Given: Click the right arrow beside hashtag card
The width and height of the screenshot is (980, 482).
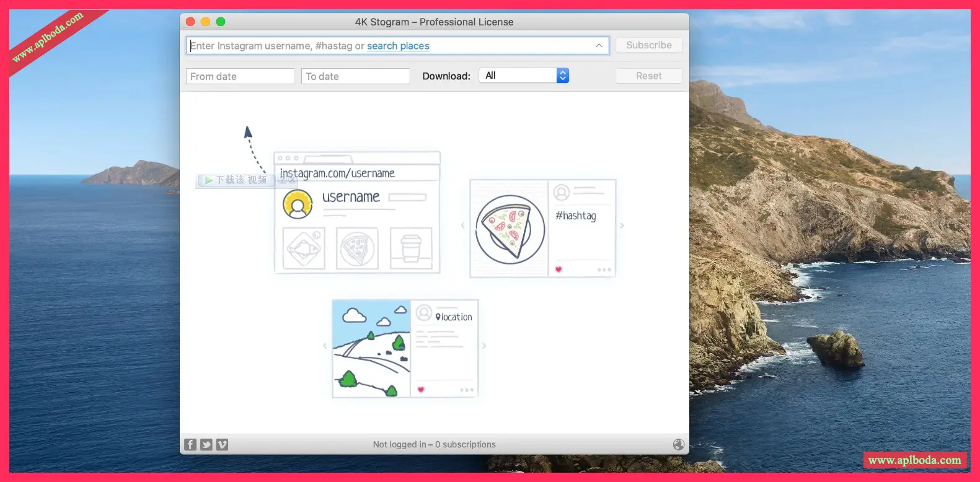Looking at the screenshot, I should (x=622, y=226).
